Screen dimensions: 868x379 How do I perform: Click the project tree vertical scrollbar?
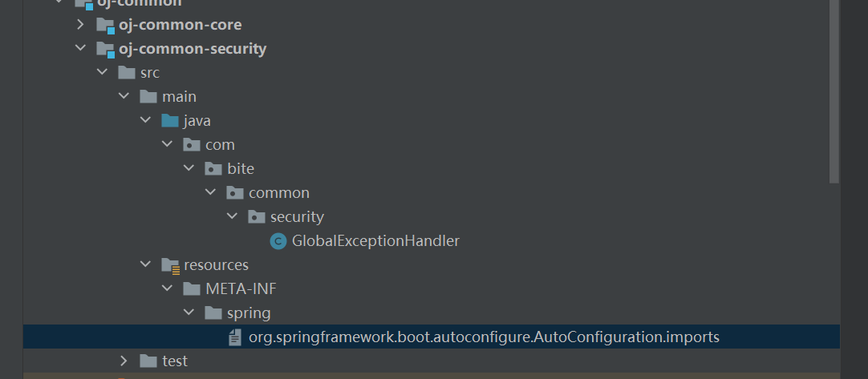(834, 91)
